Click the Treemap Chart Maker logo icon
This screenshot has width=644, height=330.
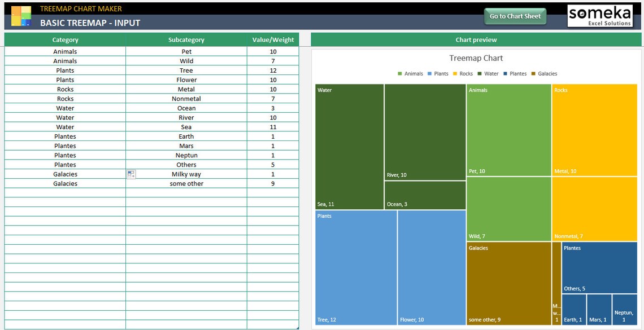[20, 14]
